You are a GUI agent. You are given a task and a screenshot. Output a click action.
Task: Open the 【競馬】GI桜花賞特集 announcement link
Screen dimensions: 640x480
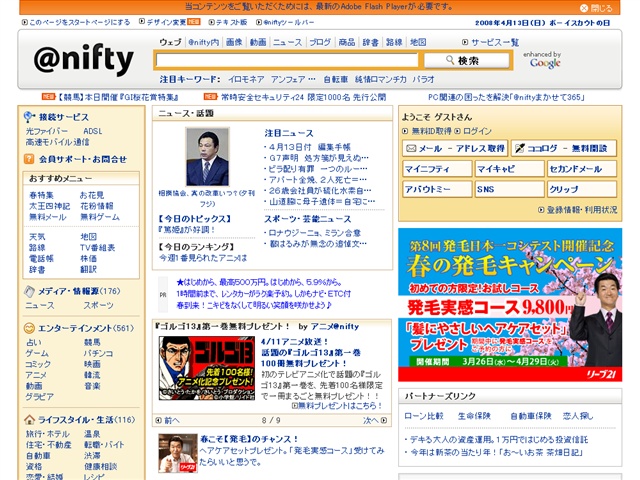point(118,97)
